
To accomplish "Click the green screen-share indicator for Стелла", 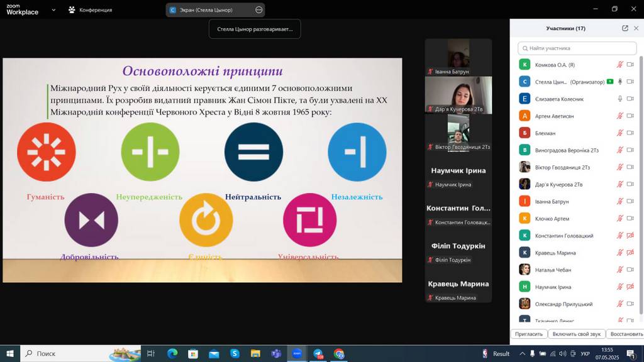I will point(610,82).
